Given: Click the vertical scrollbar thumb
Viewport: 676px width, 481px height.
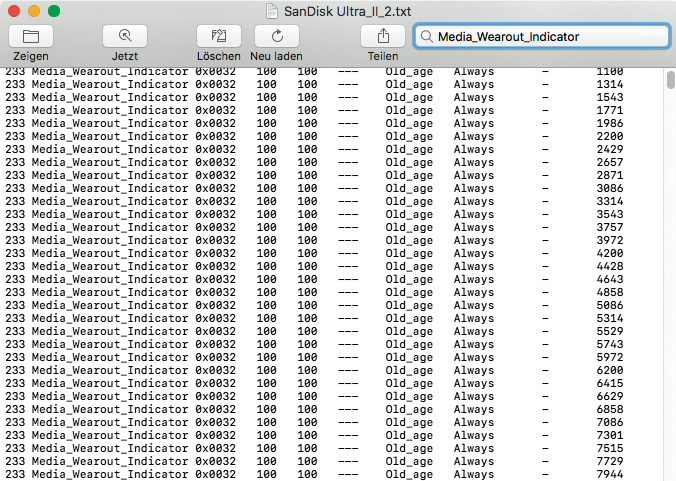Looking at the screenshot, I should tap(670, 80).
